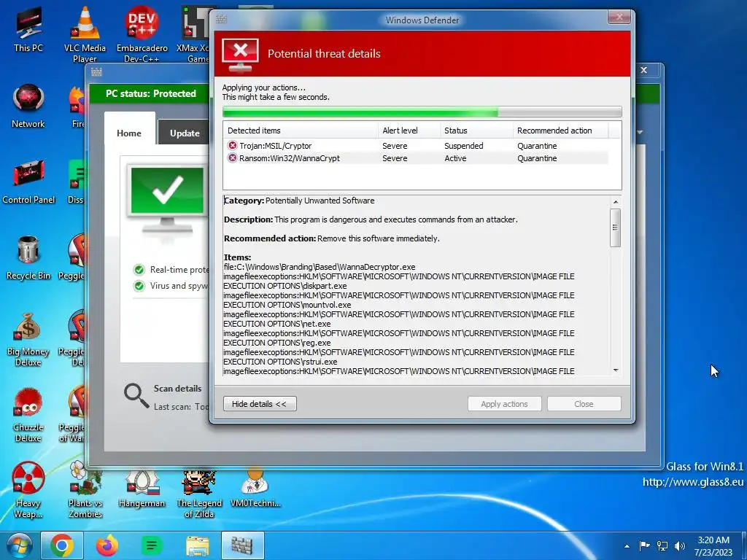Launch Chuzzle Deluxe game shortcut
The image size is (747, 560).
pyautogui.click(x=28, y=415)
